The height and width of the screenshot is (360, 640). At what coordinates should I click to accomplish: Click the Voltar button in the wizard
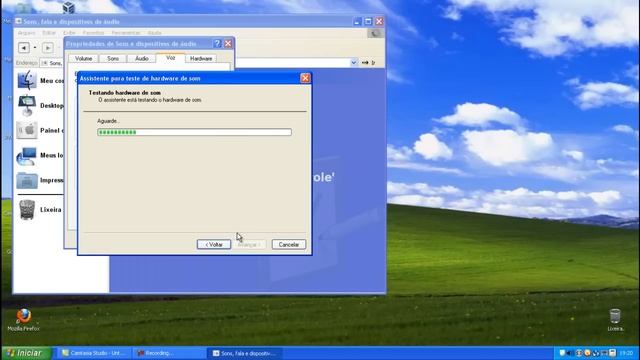(x=214, y=244)
